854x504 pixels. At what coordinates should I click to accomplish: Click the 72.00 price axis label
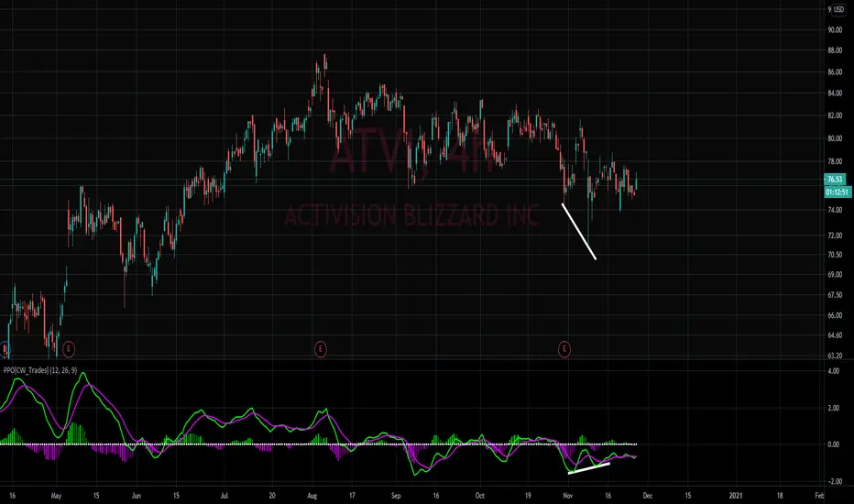(x=835, y=236)
